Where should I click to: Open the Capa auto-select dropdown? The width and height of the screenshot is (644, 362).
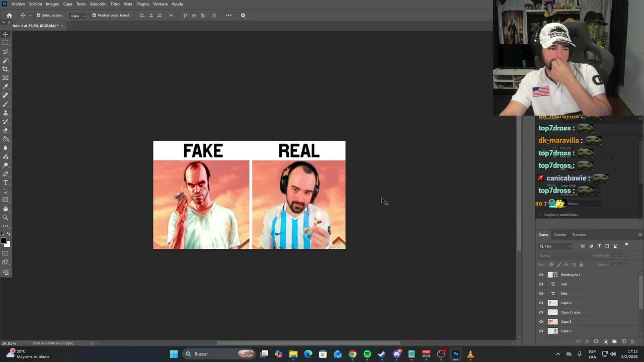point(77,16)
